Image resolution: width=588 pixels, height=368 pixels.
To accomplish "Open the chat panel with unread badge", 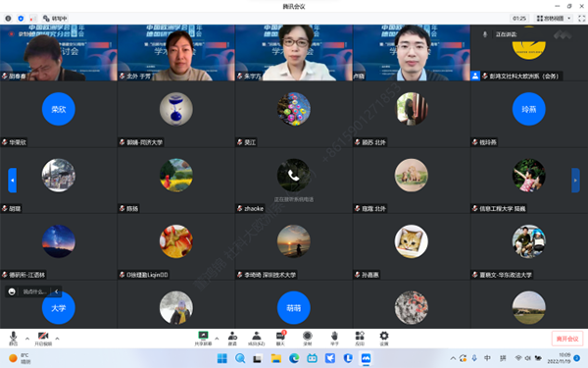I will click(280, 338).
